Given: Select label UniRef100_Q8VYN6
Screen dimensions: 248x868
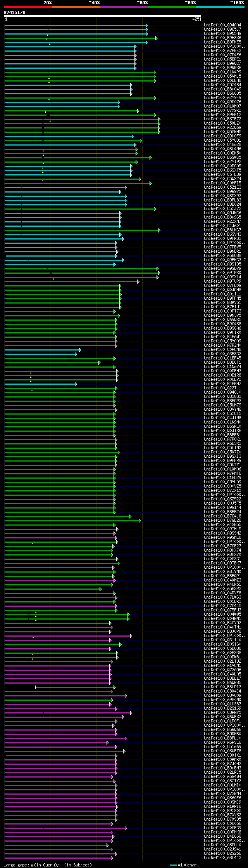Looking at the screenshot, I should click(222, 410).
